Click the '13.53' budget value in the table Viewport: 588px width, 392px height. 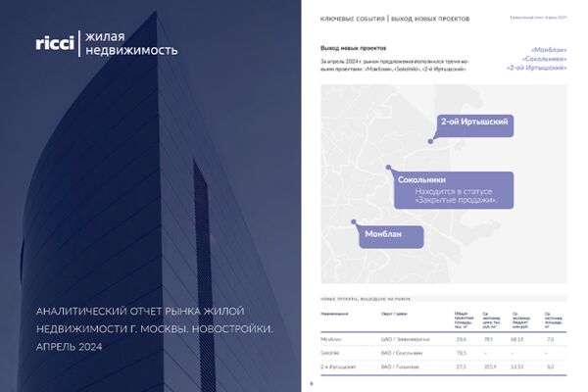[x=516, y=367]
